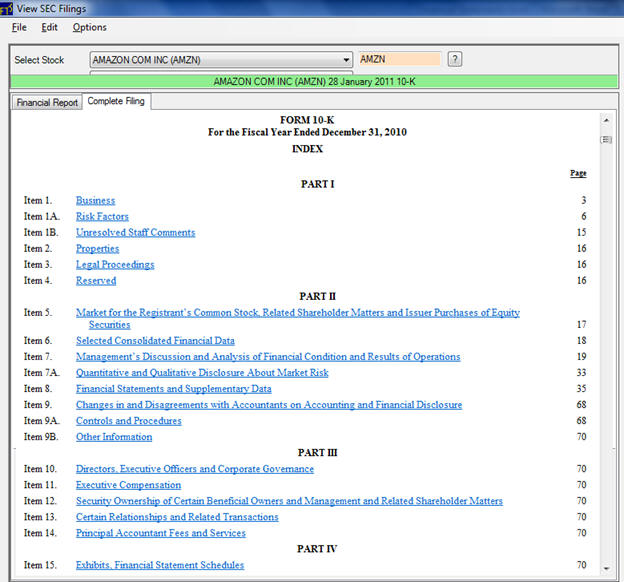
Task: Click the AMZN ticker input field
Action: tap(400, 59)
